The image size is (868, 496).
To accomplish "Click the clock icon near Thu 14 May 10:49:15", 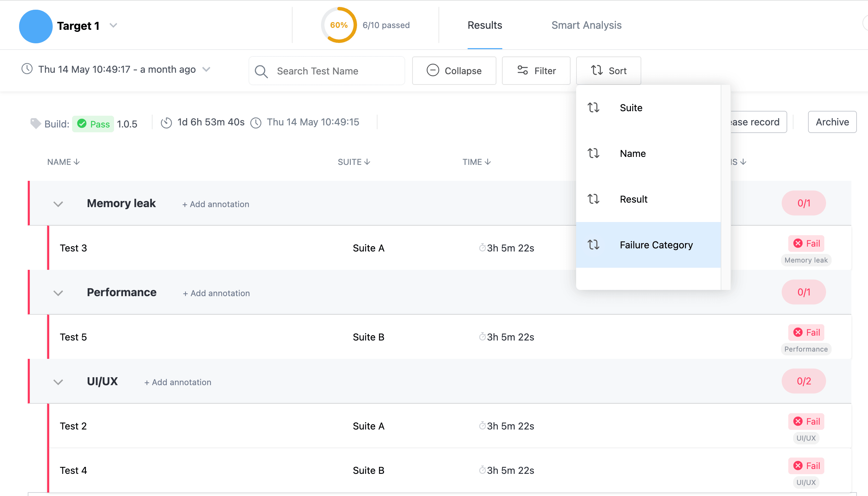I will point(256,123).
